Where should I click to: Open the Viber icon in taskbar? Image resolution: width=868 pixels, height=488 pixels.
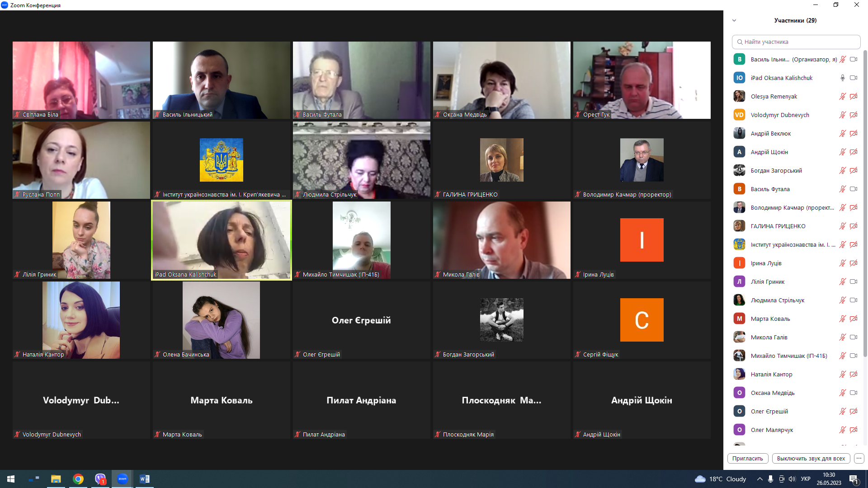[100, 479]
